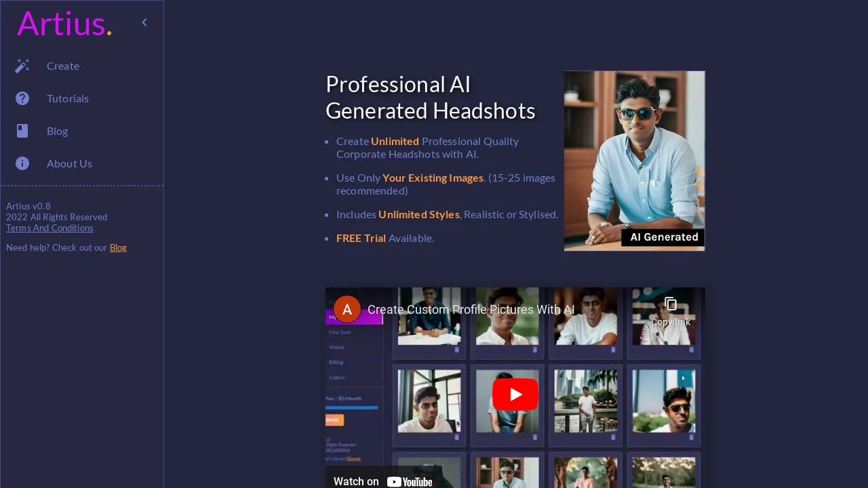This screenshot has width=868, height=488.
Task: Click 'Your Existing Images' highlighted text
Action: click(433, 178)
